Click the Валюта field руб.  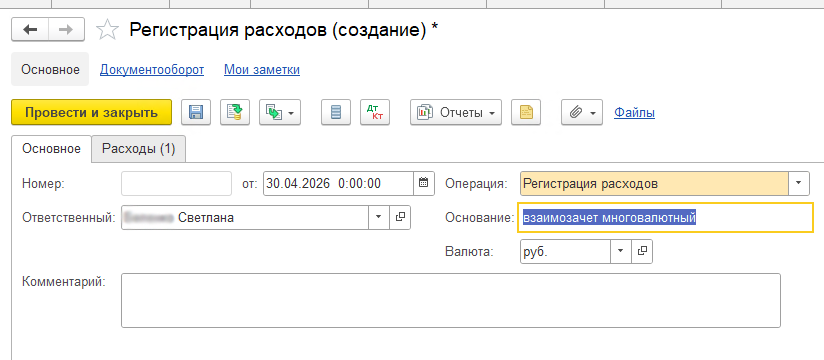click(565, 251)
